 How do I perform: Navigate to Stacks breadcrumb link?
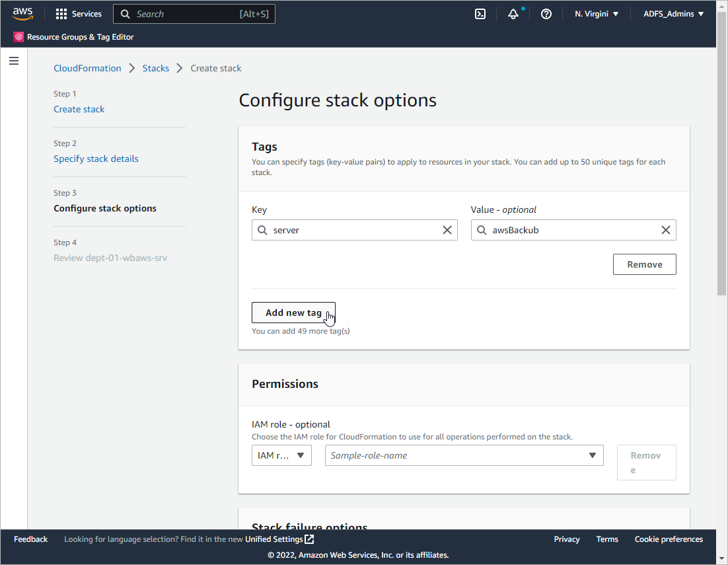click(x=156, y=68)
